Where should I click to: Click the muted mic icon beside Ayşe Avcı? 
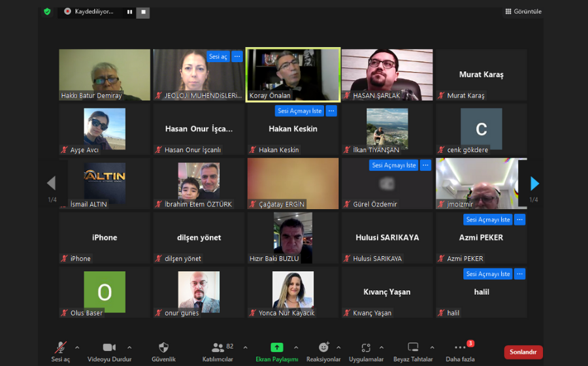[65, 150]
